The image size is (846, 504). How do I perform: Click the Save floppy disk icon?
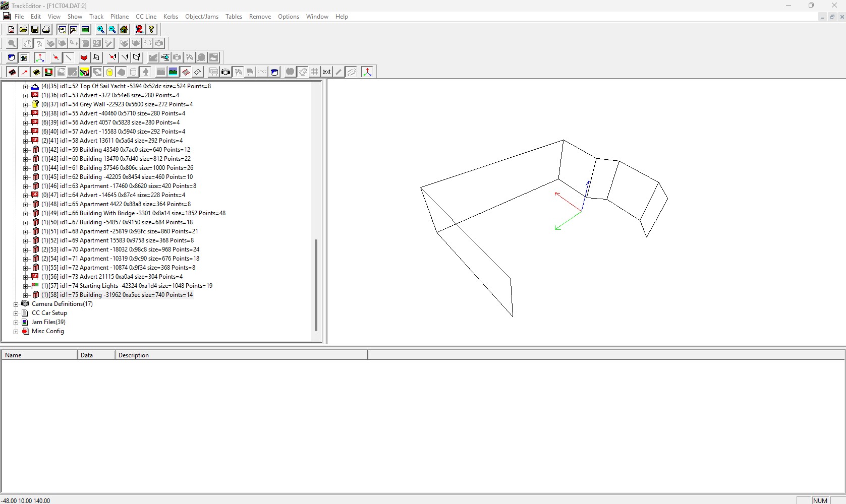pyautogui.click(x=35, y=29)
